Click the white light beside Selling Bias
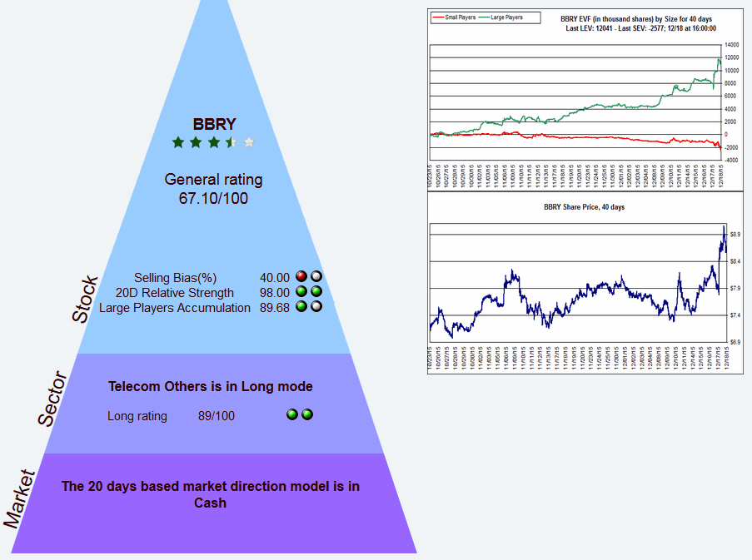 (x=316, y=276)
